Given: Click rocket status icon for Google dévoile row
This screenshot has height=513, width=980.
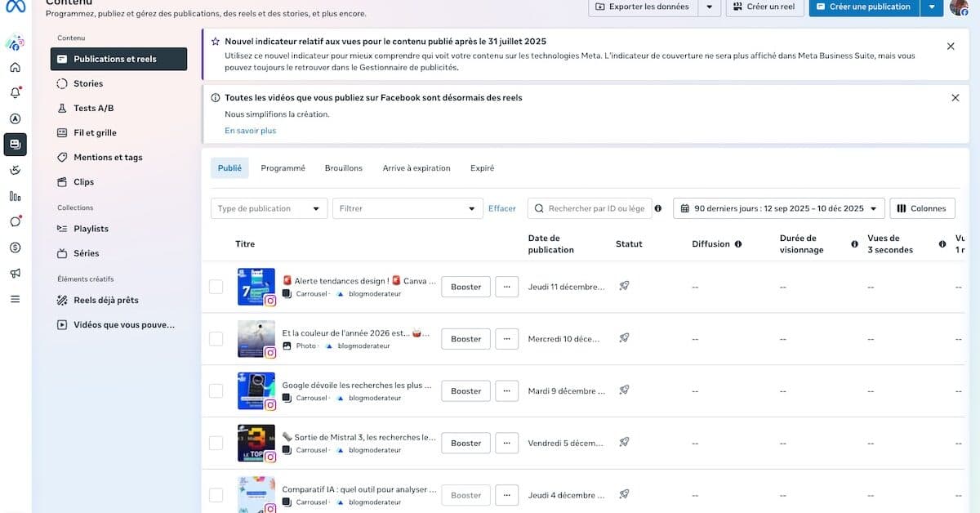Looking at the screenshot, I should pos(624,390).
